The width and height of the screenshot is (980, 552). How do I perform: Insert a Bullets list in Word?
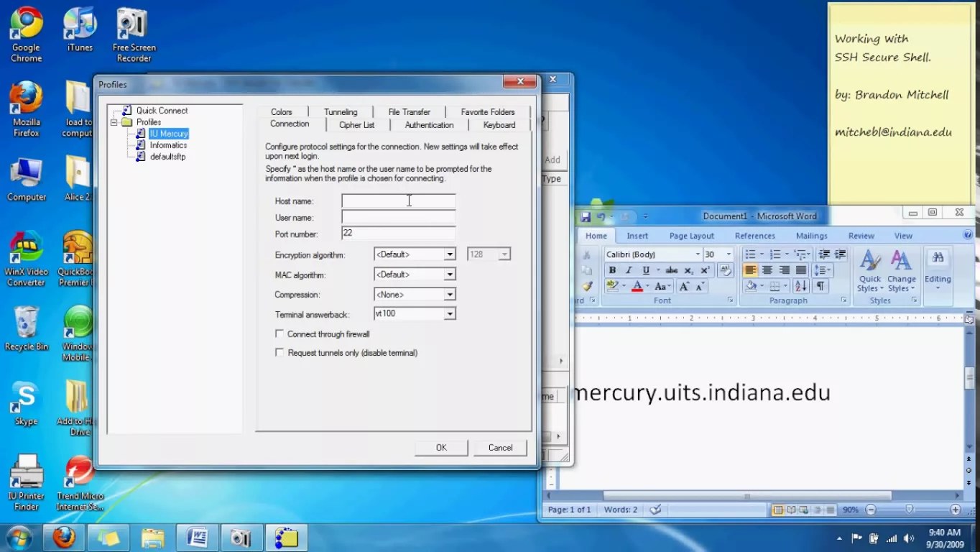pos(750,254)
